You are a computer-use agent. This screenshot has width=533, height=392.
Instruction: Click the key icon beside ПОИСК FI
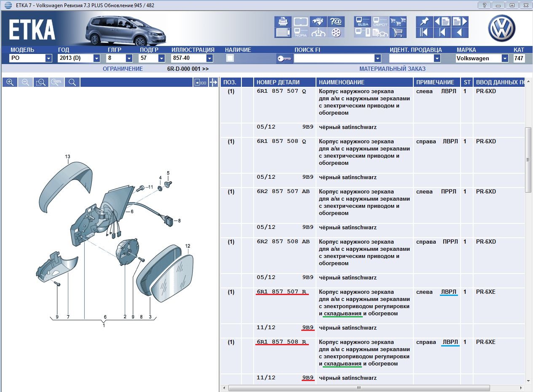click(284, 59)
